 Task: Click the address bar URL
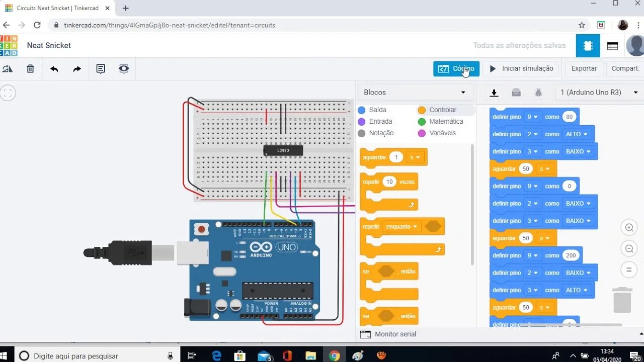[x=170, y=25]
